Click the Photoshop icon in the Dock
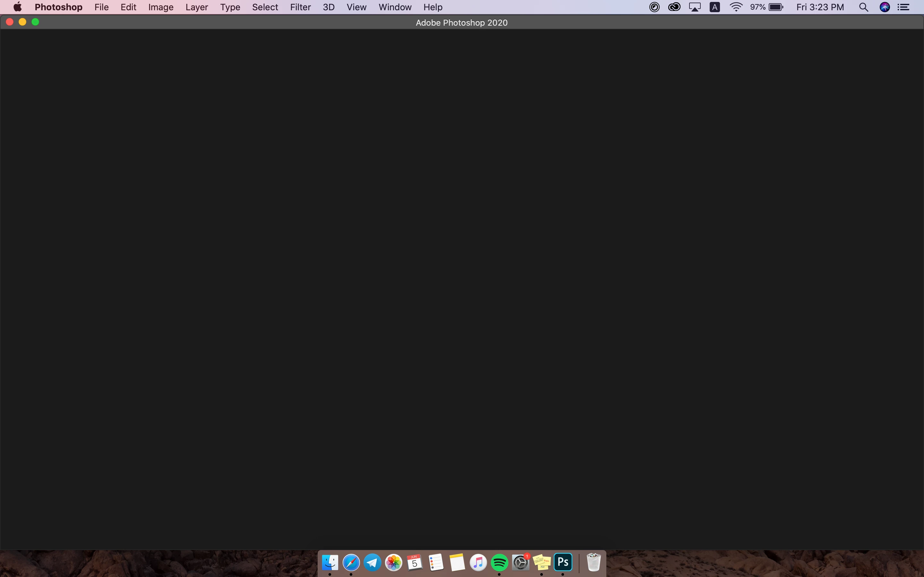Screen dimensions: 924x577 click(563, 562)
